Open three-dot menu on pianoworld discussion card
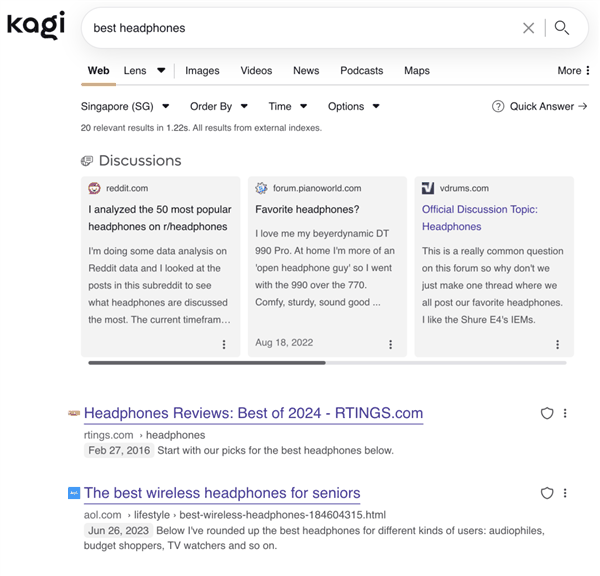The image size is (600, 576). coord(390,344)
